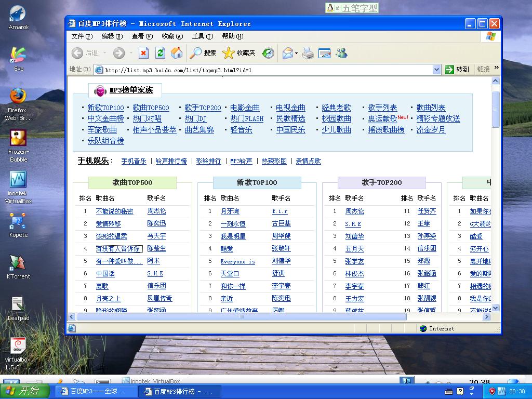Open Messenger people icon in toolbar
The height and width of the screenshot is (399, 532).
pos(342,53)
